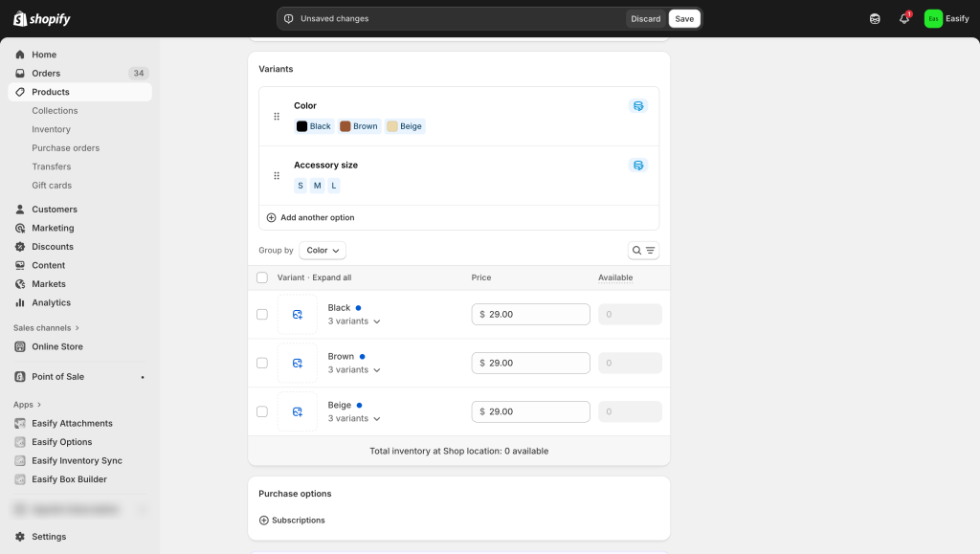Go to Analytics in the sidebar
Viewport: 980px width, 554px height.
pos(51,302)
